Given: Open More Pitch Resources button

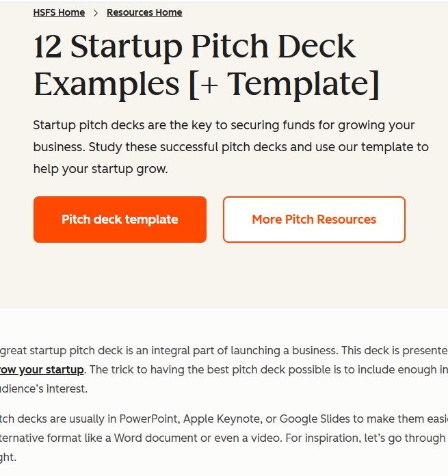Looking at the screenshot, I should [x=314, y=220].
